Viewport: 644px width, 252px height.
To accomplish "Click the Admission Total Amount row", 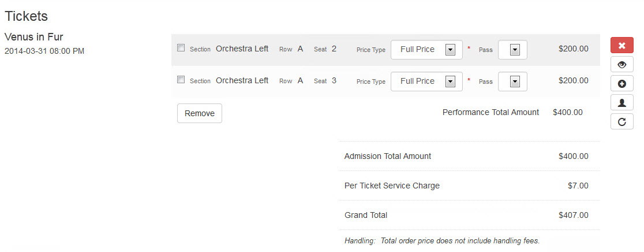I will [469, 156].
